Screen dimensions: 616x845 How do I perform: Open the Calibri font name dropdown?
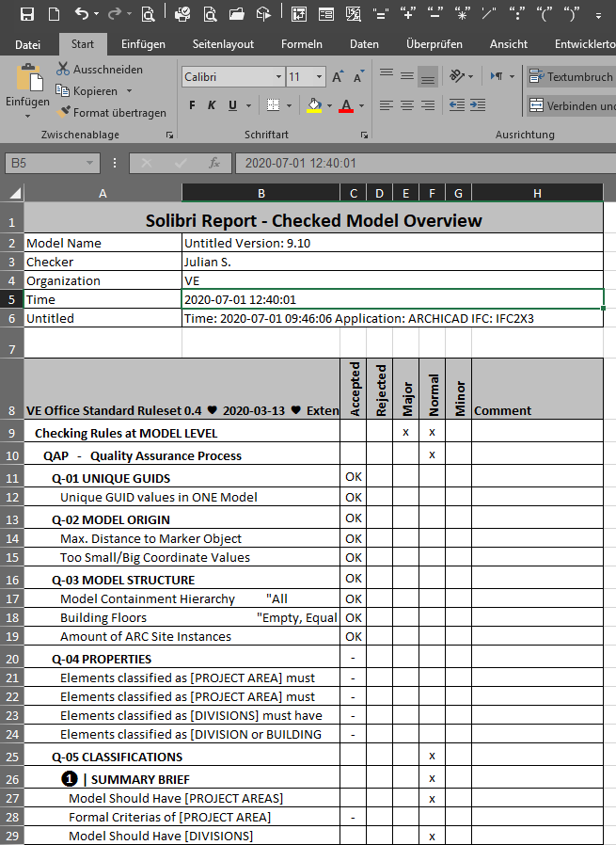(278, 77)
